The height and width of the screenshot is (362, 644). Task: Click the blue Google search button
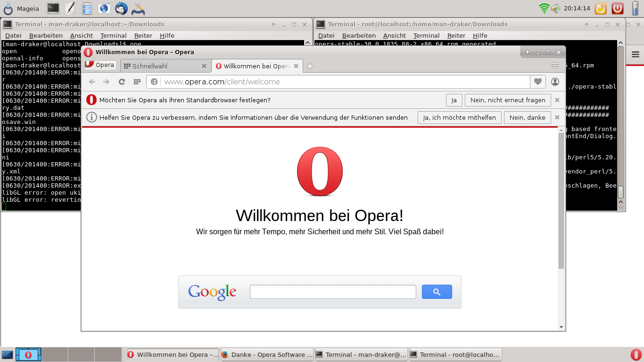pos(437,292)
